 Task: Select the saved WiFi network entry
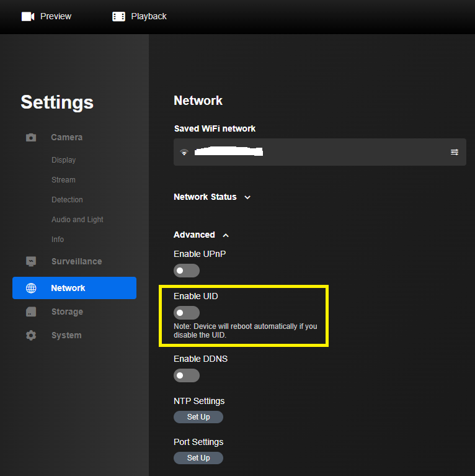(310, 152)
